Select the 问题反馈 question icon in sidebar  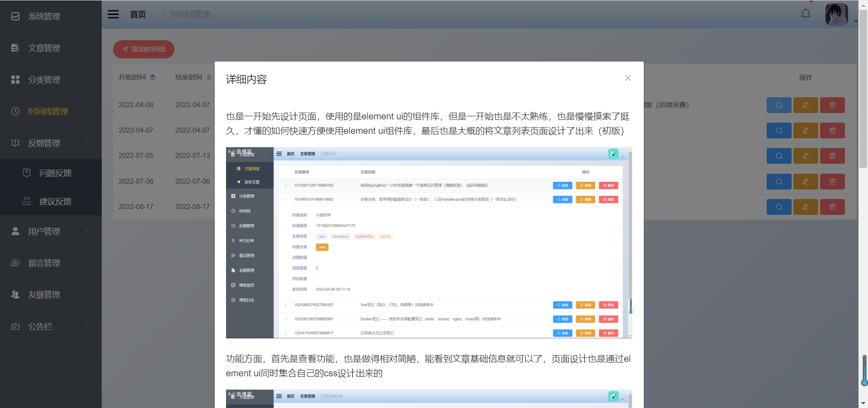[x=26, y=172]
